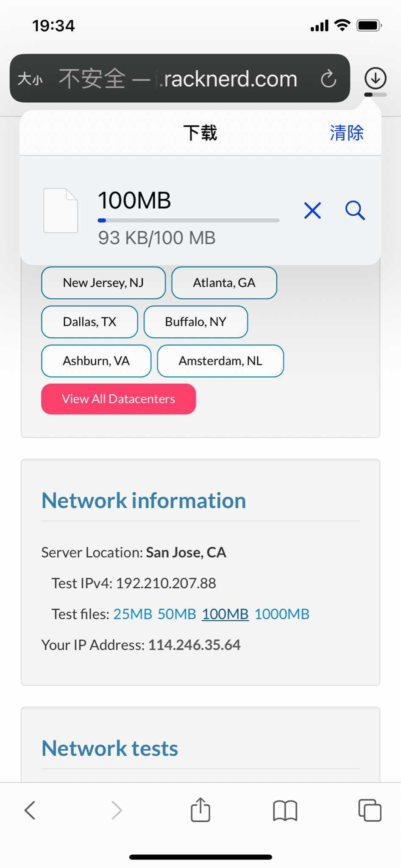Cancel the 100MB download

tap(312, 211)
